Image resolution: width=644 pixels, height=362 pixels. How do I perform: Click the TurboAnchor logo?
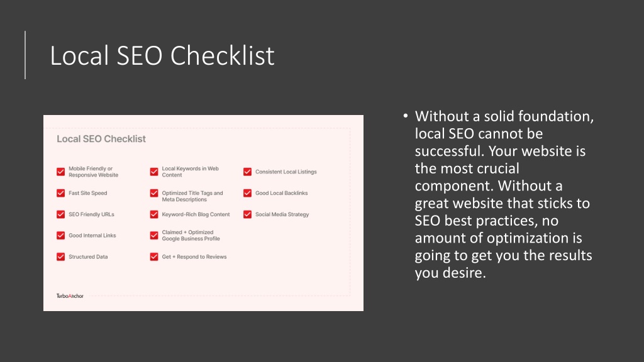70,296
